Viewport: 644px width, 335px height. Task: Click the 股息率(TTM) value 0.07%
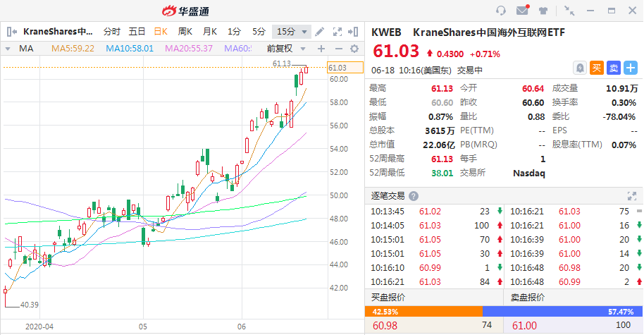pyautogui.click(x=624, y=145)
